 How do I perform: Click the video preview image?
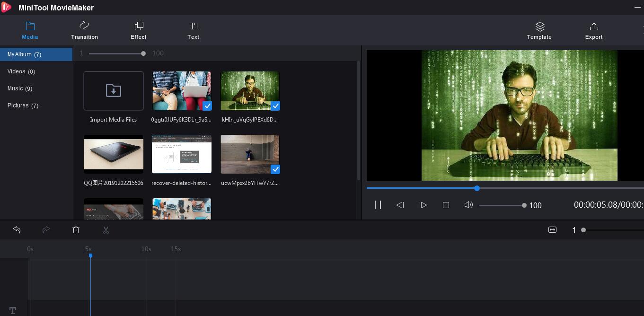tap(519, 115)
